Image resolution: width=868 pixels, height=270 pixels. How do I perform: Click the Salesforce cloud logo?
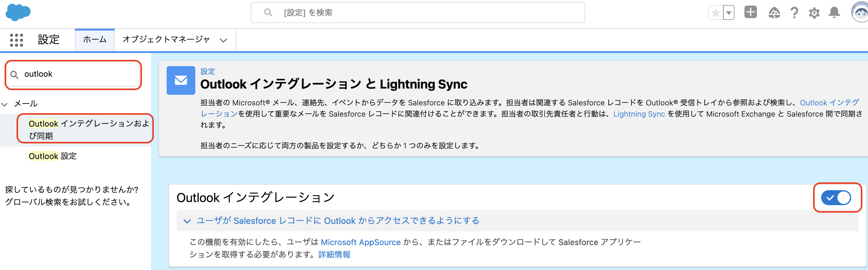click(x=18, y=12)
